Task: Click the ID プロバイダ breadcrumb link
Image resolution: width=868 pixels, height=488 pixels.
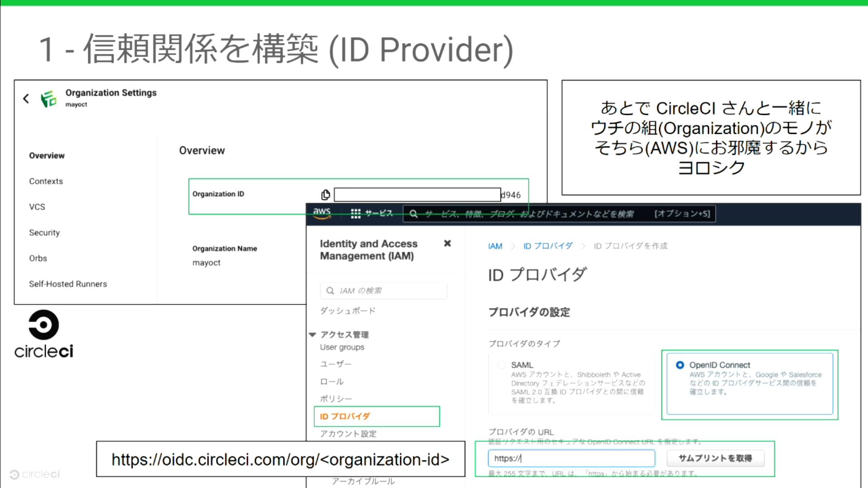Action: coord(548,246)
